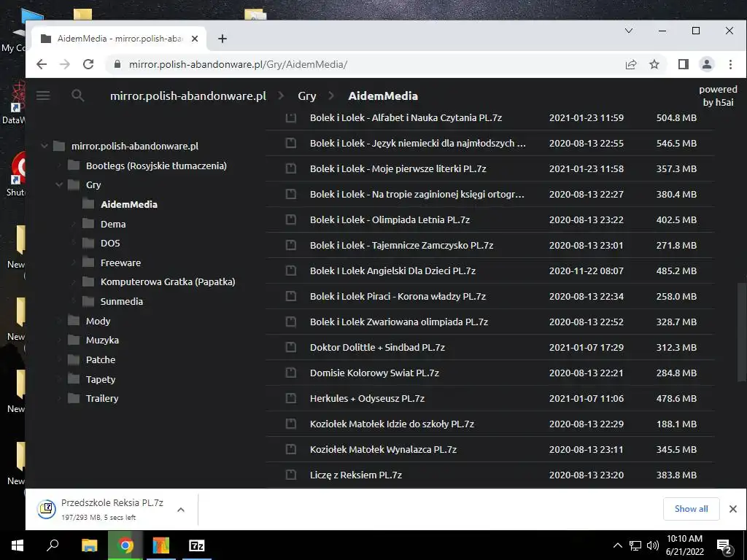The width and height of the screenshot is (747, 560).
Task: Click the h5ai search magnifier icon
Action: point(77,96)
